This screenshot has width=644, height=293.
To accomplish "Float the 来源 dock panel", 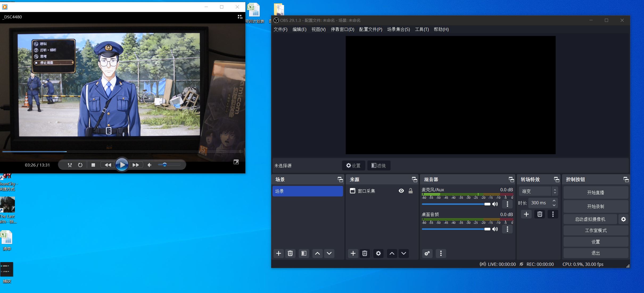I will [414, 180].
